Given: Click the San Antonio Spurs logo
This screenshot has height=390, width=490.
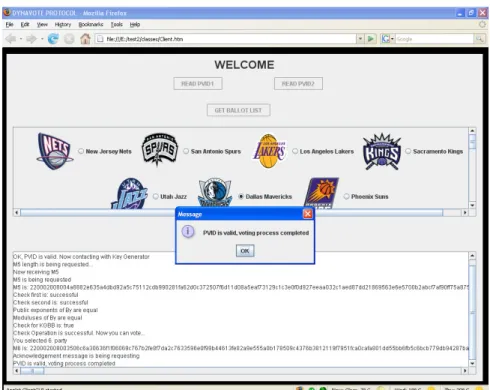Looking at the screenshot, I should [x=160, y=150].
